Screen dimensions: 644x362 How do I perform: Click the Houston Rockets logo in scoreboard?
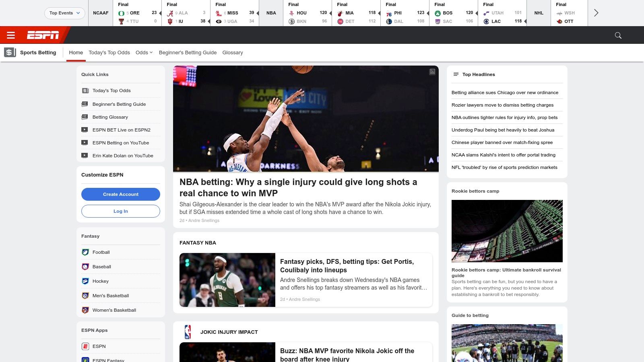[291, 13]
